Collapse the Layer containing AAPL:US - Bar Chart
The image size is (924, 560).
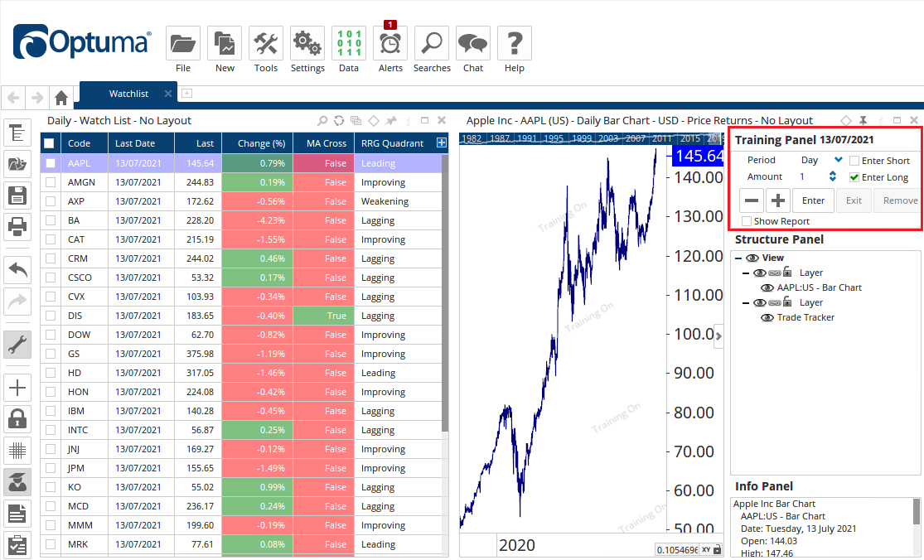746,273
